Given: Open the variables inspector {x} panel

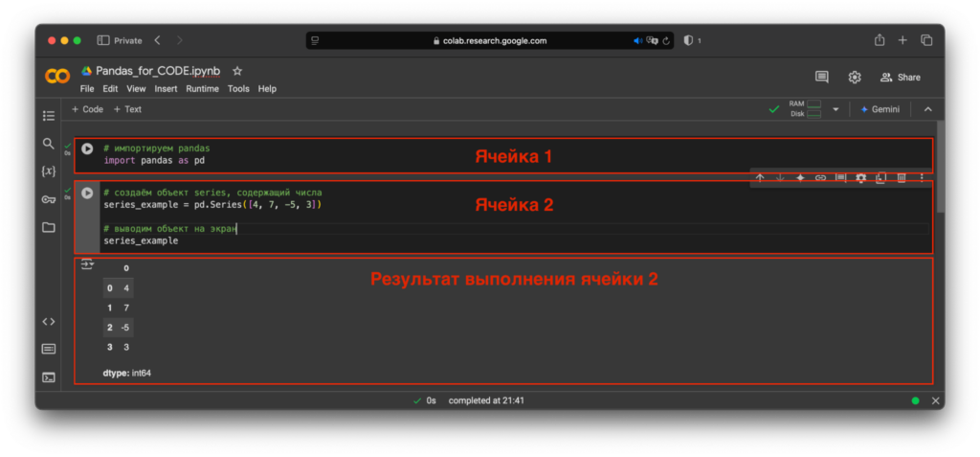Looking at the screenshot, I should [x=48, y=171].
